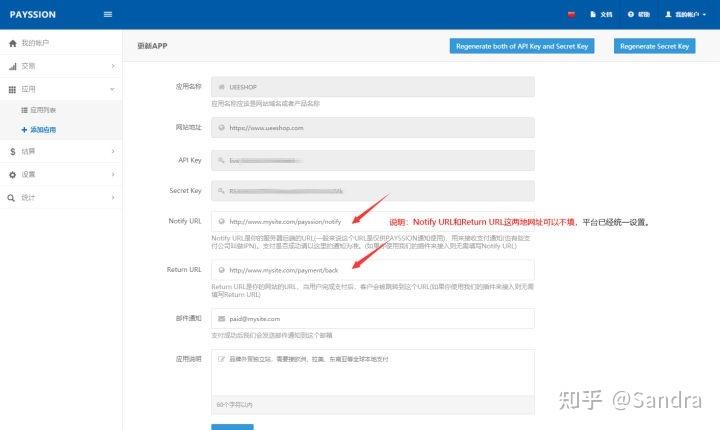Click the blue submit button at bottom
720x430 pixels.
232,427
